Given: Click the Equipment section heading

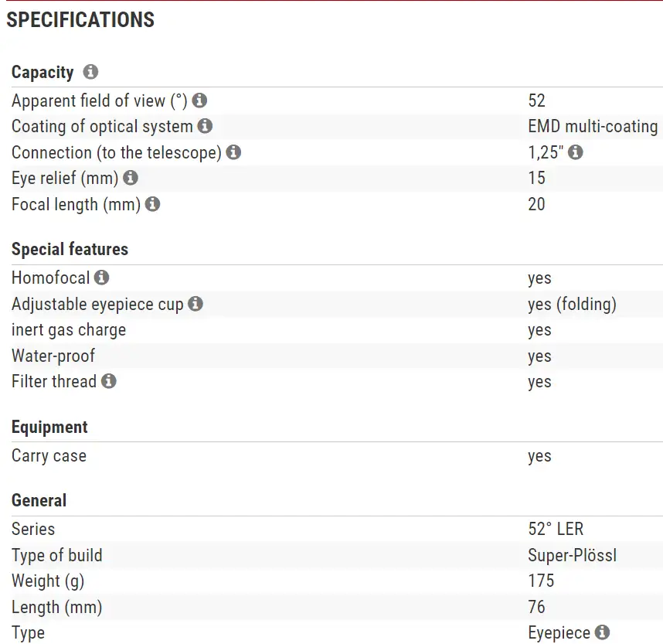Looking at the screenshot, I should 49,427.
